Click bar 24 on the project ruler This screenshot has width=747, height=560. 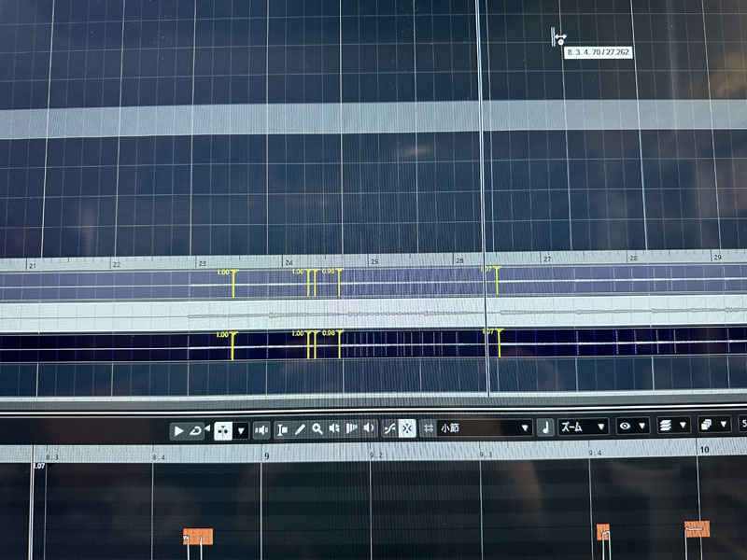[x=289, y=262]
